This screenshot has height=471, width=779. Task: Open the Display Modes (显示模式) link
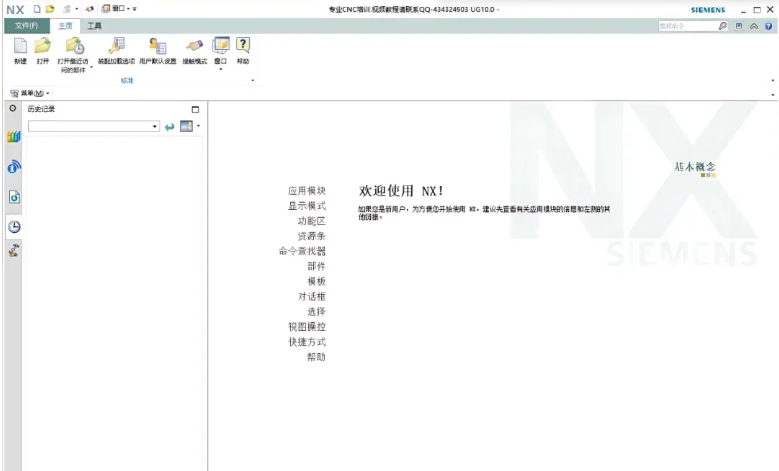tap(307, 206)
